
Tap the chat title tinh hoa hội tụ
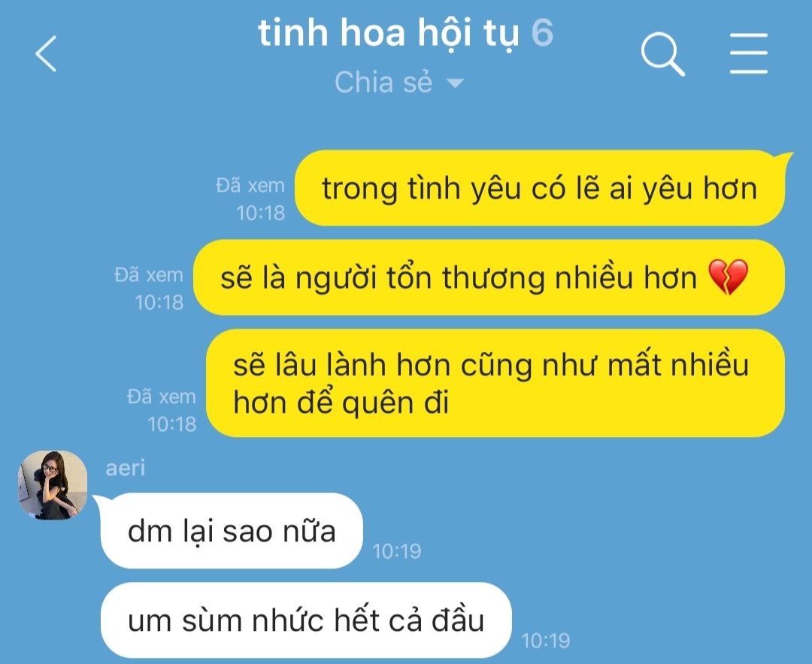click(x=389, y=32)
